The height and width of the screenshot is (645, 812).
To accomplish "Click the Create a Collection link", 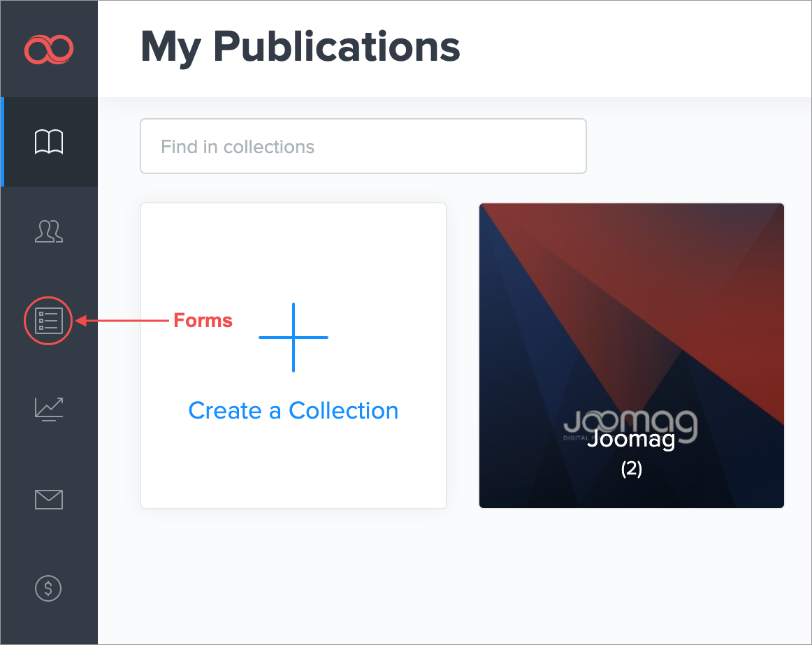I will [293, 411].
